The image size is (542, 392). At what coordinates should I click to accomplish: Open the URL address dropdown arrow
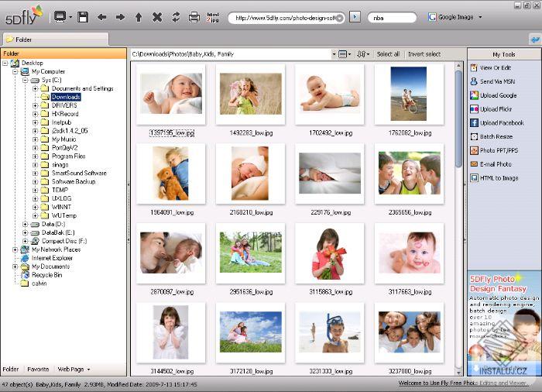(x=340, y=18)
